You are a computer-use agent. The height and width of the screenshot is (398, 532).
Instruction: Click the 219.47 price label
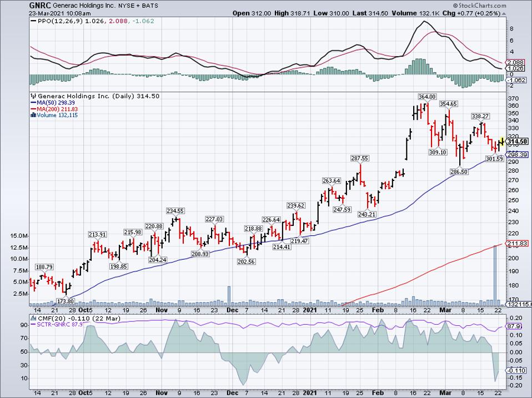299,241
